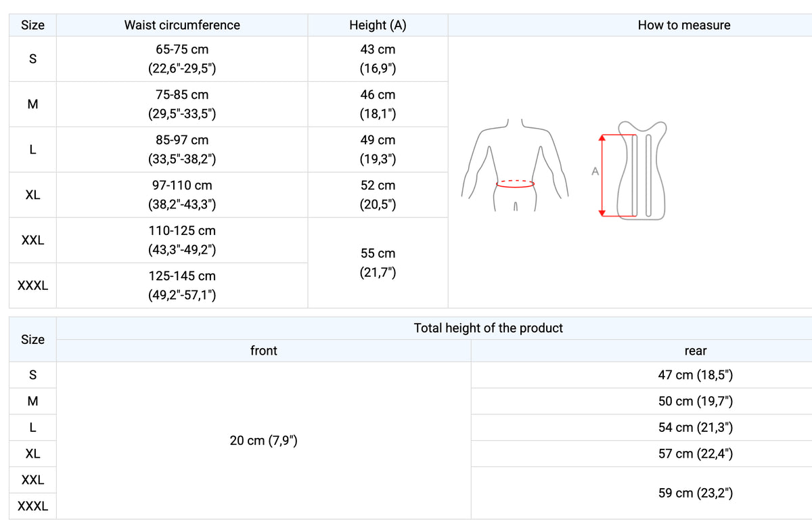
Task: Click the '20 cm (7,9")' front height
Action: point(264,441)
